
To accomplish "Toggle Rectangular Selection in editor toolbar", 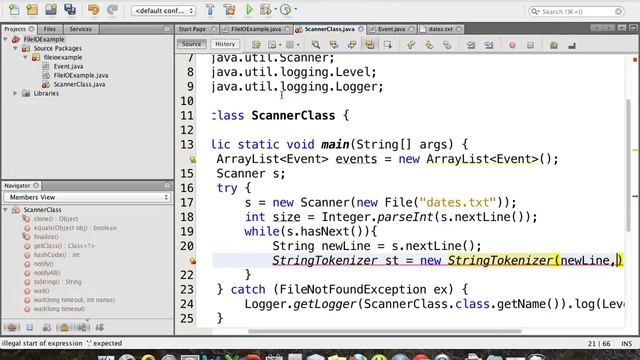I will click(388, 45).
